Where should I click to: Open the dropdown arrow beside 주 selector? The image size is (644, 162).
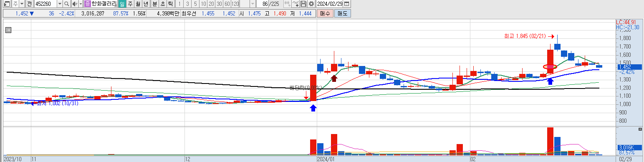tap(22, 4)
